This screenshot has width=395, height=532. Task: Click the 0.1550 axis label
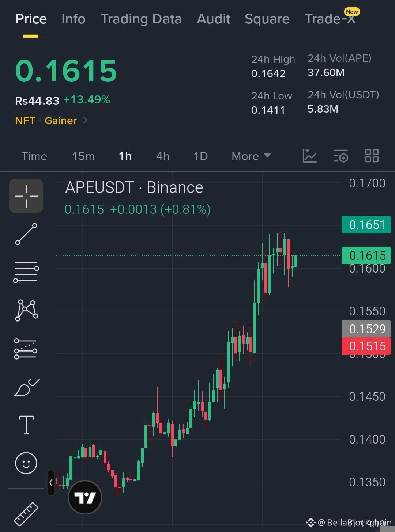coord(367,311)
